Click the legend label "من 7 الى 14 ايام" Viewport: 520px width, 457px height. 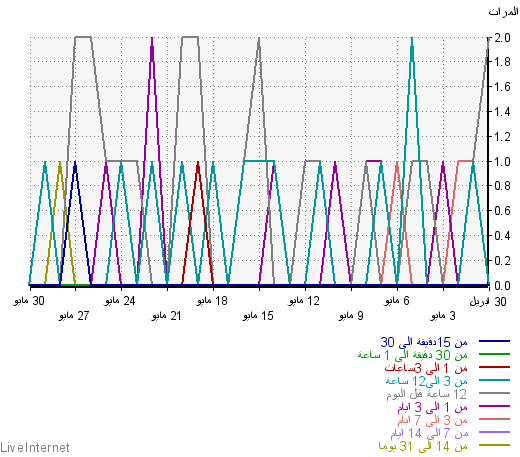[x=429, y=433]
